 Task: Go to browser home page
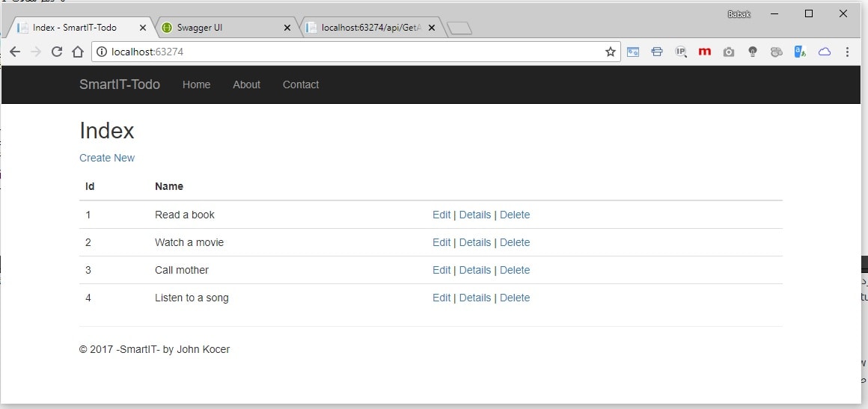77,52
